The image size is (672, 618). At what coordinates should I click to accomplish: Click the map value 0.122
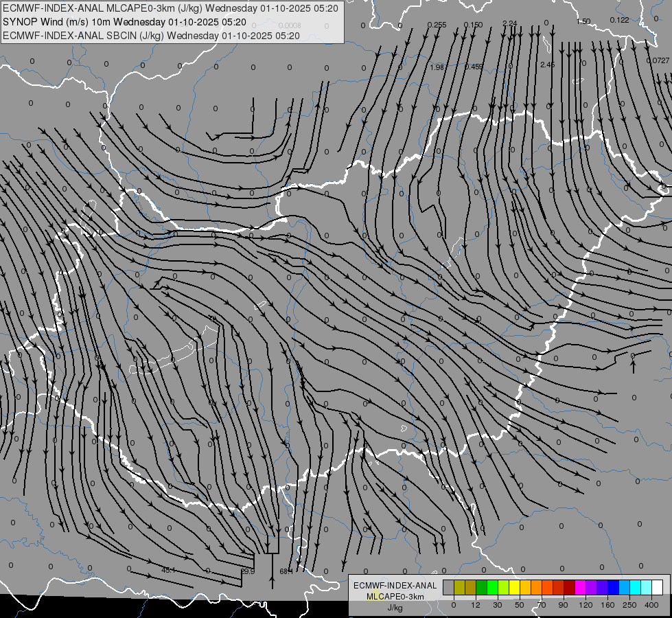pyautogui.click(x=619, y=20)
